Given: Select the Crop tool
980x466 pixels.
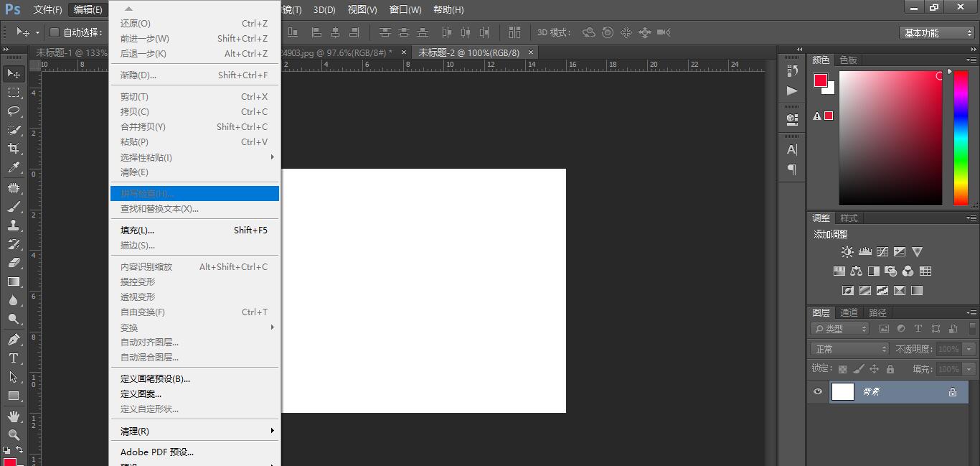Looking at the screenshot, I should click(x=14, y=149).
